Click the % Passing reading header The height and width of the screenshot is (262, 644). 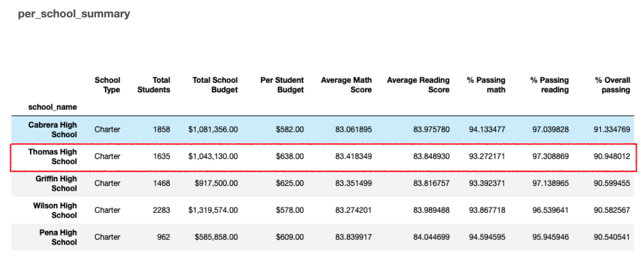[x=549, y=85]
